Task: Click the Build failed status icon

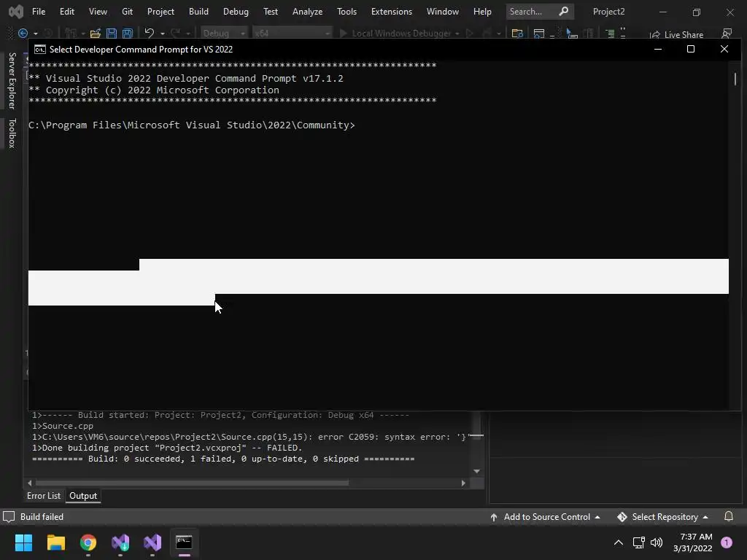Action: [x=9, y=517]
